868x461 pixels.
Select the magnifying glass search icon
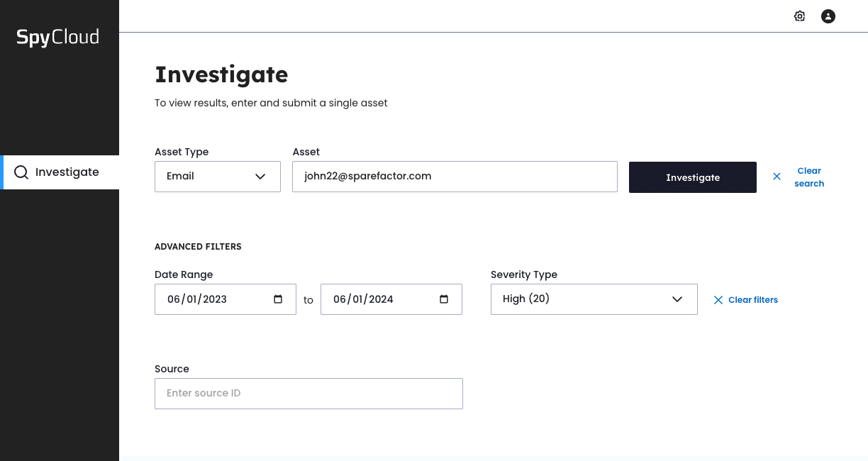click(x=21, y=172)
